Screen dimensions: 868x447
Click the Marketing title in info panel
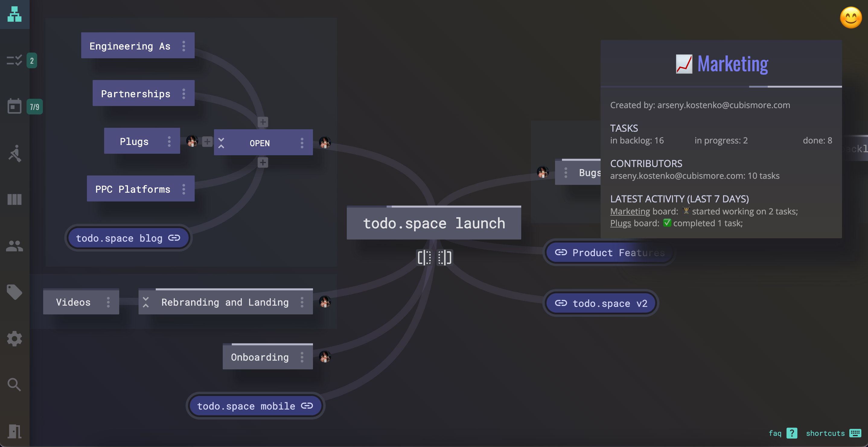(x=732, y=63)
